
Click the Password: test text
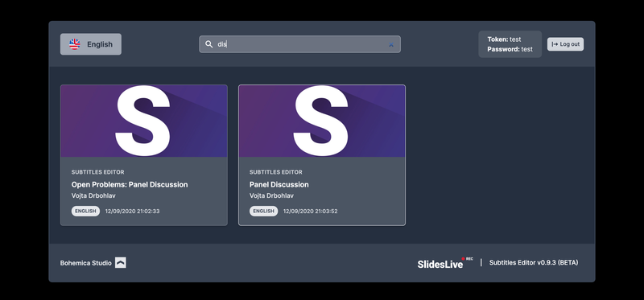pyautogui.click(x=510, y=49)
